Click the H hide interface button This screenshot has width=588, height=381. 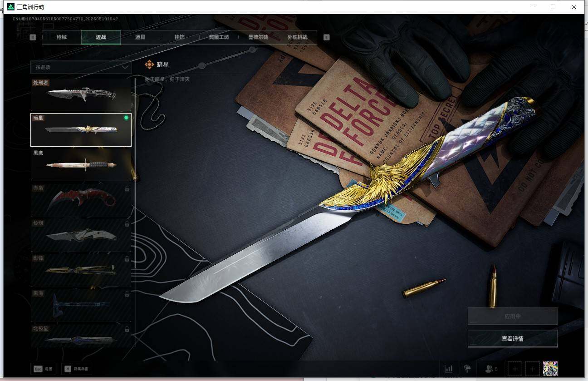coord(76,369)
